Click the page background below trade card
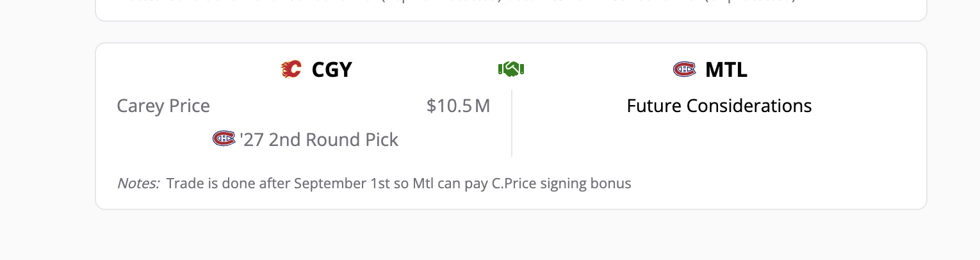The image size is (980, 260). pyautogui.click(x=511, y=236)
